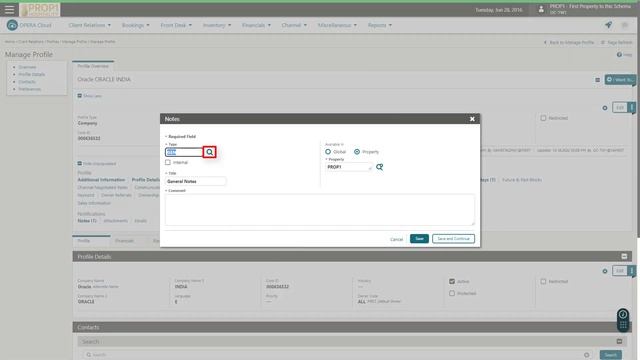Screen dimensions: 640x360
Task: Toggle Restricted checkbox in Profile Overview
Action: coord(543,118)
